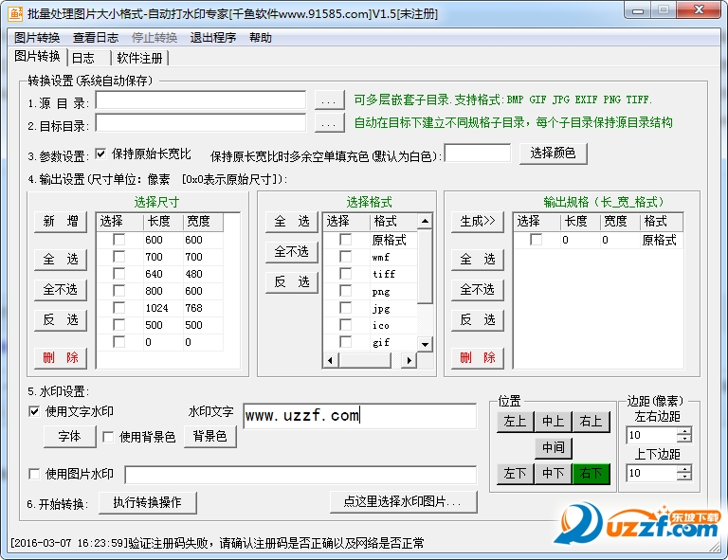
Task: Browse for target directory with ... button
Action: (x=329, y=123)
